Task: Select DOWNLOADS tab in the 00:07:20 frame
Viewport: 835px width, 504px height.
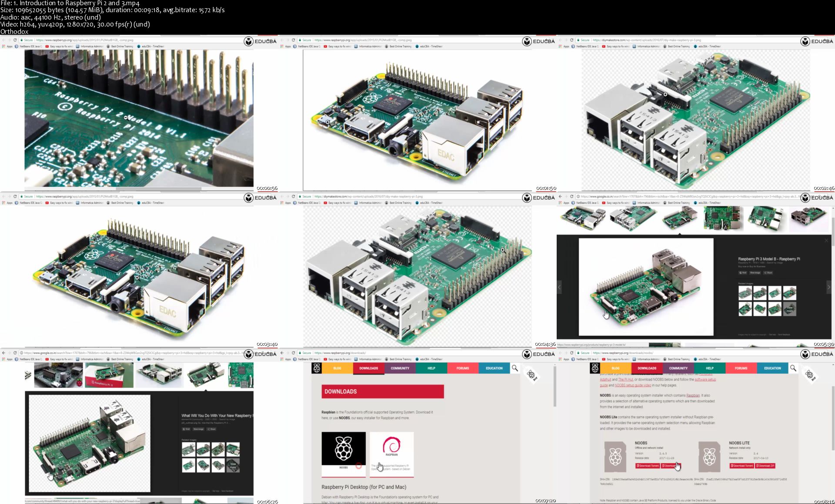Action: click(369, 368)
